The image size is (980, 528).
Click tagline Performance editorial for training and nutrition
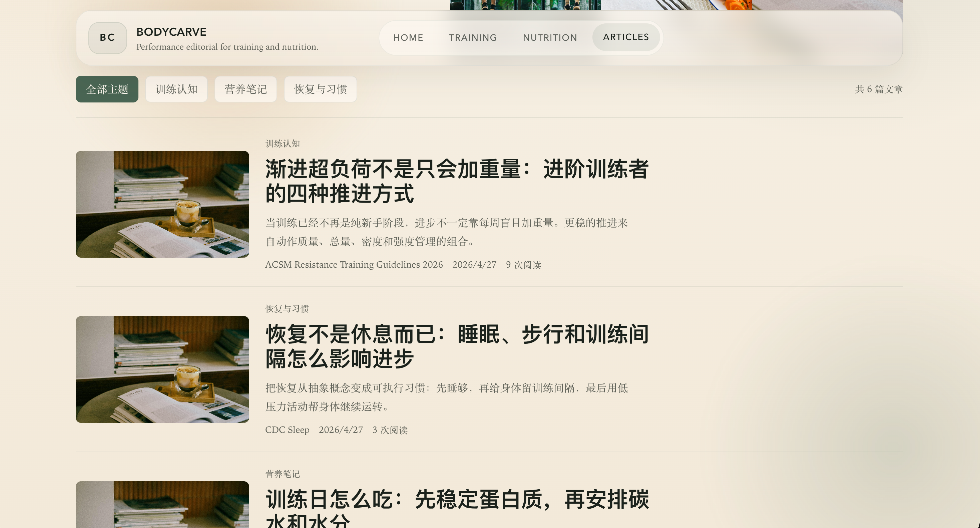click(227, 47)
